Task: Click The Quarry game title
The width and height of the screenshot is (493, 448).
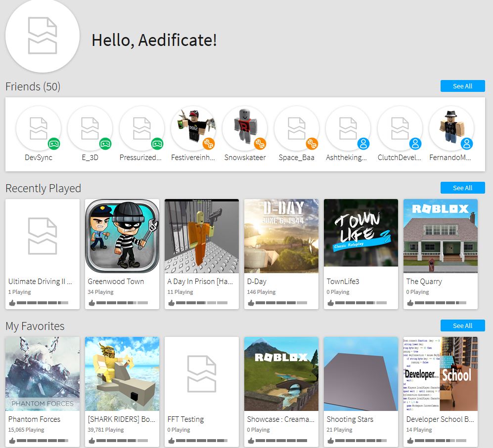Action: point(424,282)
